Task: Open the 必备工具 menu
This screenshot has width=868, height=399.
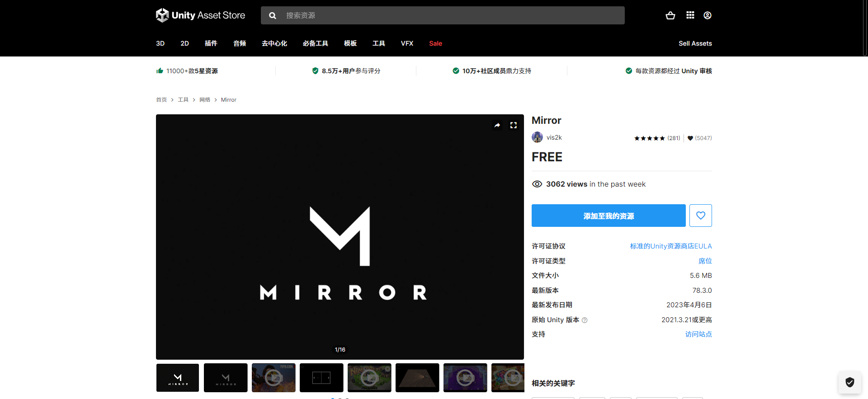Action: (x=316, y=43)
